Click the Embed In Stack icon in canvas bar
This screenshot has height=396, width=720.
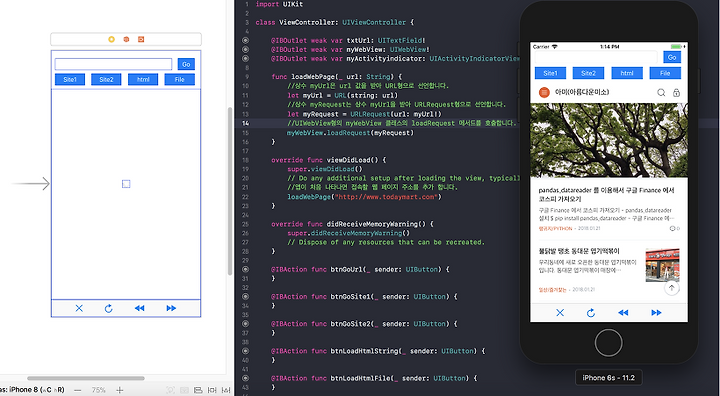point(184,390)
